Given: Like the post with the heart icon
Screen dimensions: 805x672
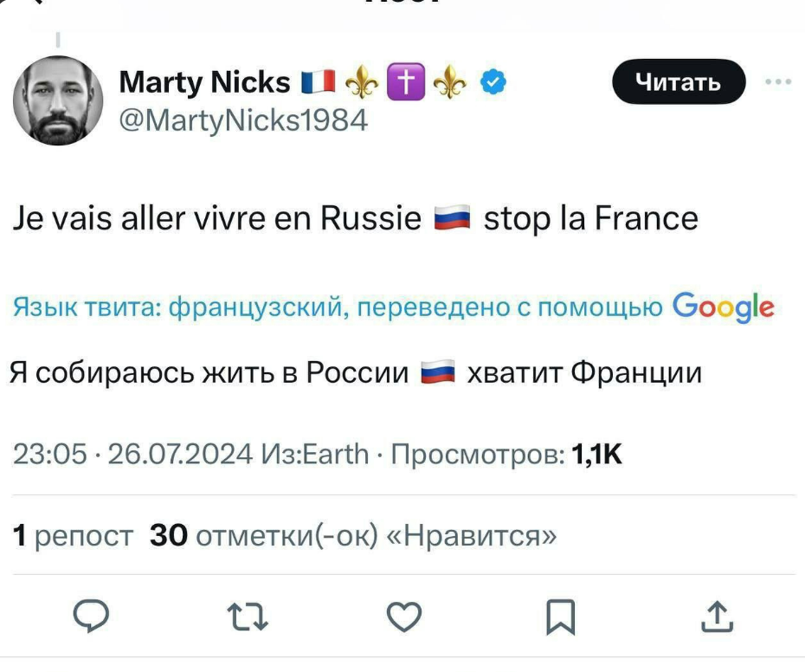Looking at the screenshot, I should [x=402, y=617].
